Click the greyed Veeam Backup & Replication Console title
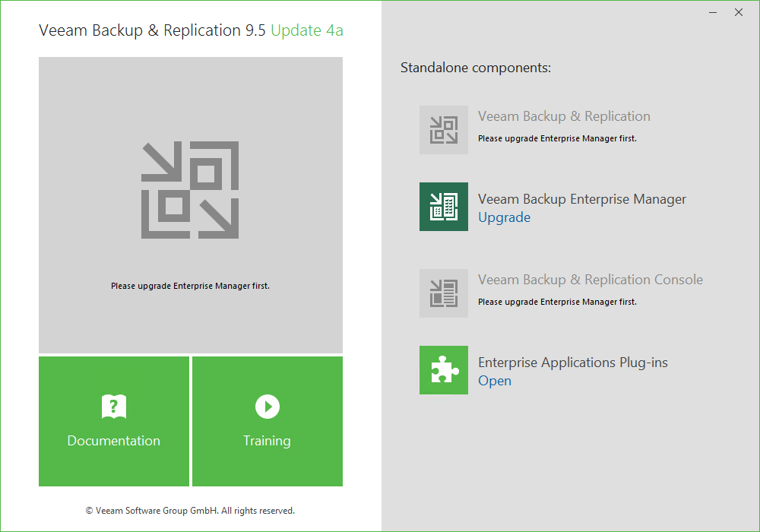Screen dimensions: 760x532 [591, 280]
